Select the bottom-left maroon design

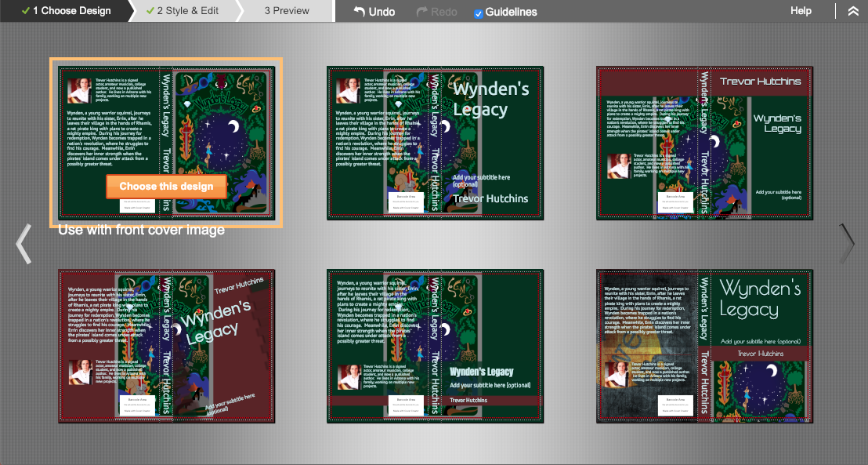pos(167,345)
